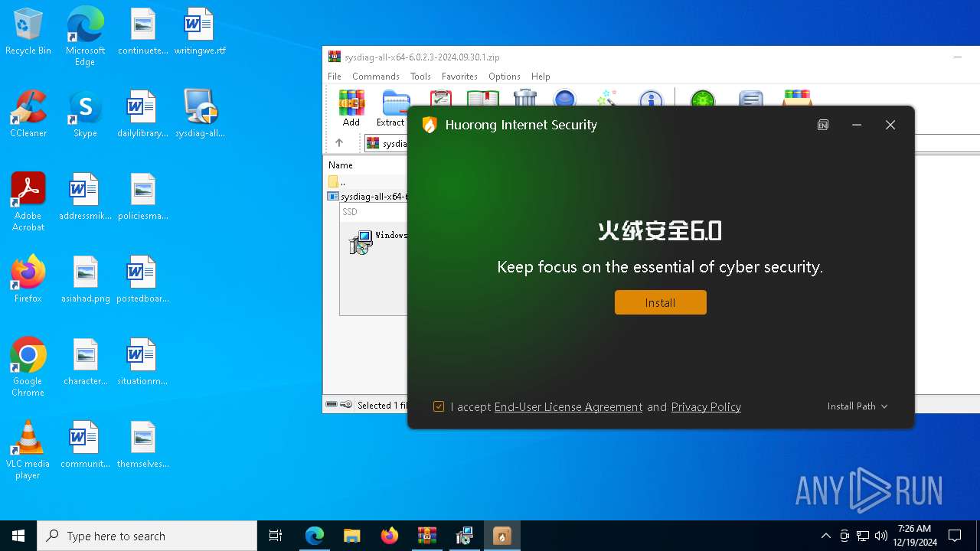Screen dimensions: 980x551
Task: Click the Add toolbar icon in WinRAR
Action: [x=351, y=107]
